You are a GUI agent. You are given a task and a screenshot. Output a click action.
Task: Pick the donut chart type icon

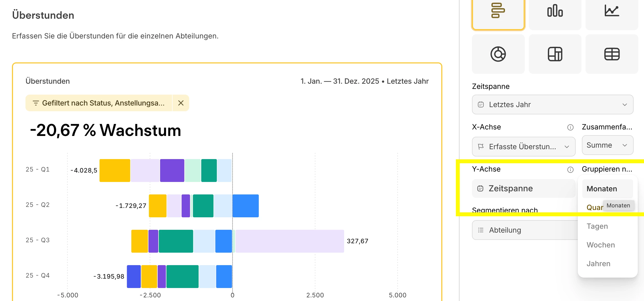pyautogui.click(x=498, y=54)
